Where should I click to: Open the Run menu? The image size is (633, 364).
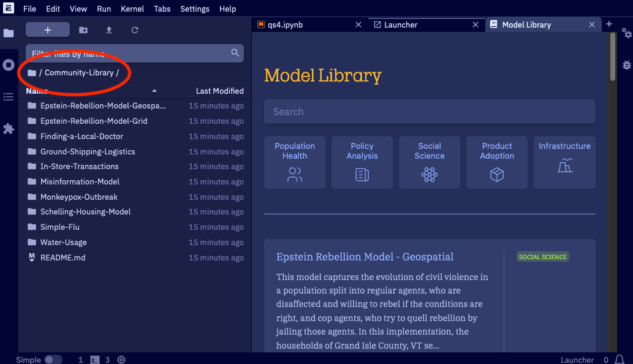click(x=104, y=9)
